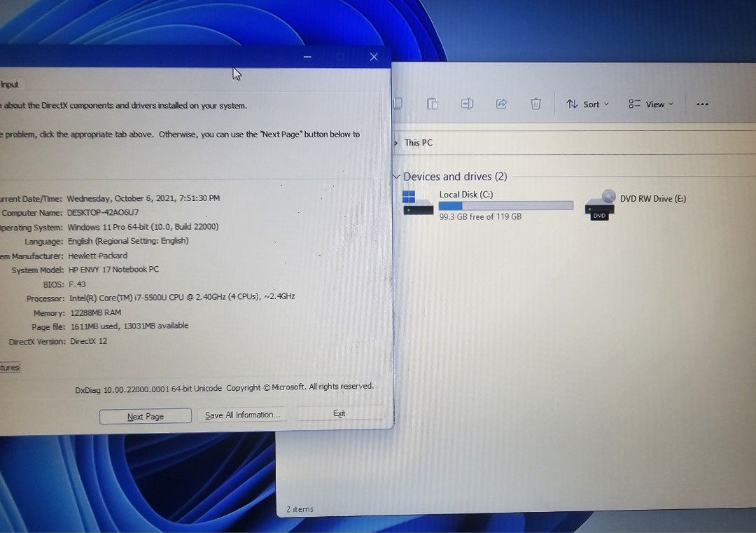Viewport: 756px width, 533px height.
Task: Click Save All Information button in DxDiag
Action: pos(242,415)
